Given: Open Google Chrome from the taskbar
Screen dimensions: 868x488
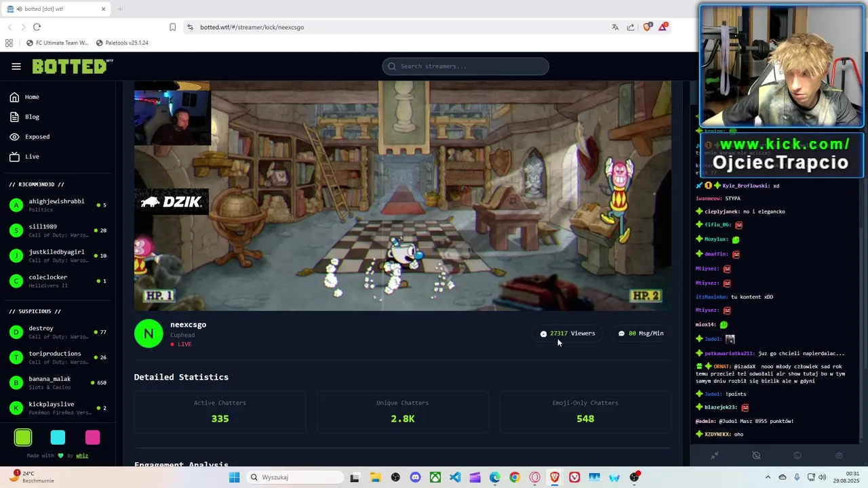Looking at the screenshot, I should click(515, 477).
